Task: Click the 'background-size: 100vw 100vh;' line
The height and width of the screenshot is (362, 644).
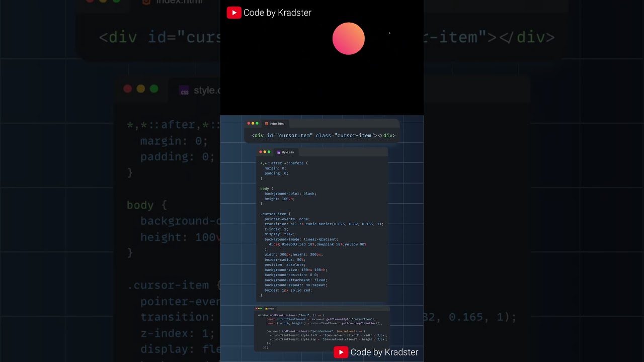Action: [296, 270]
